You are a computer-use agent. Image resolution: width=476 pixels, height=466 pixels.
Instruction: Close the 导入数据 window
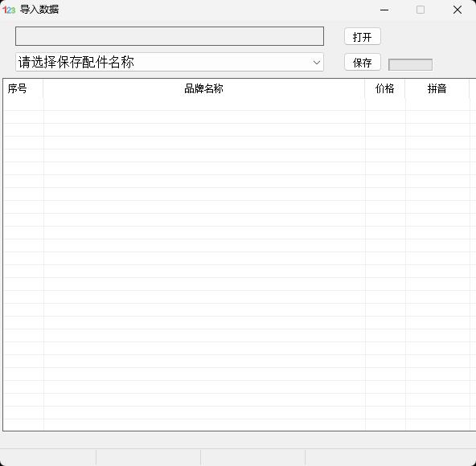click(x=458, y=10)
